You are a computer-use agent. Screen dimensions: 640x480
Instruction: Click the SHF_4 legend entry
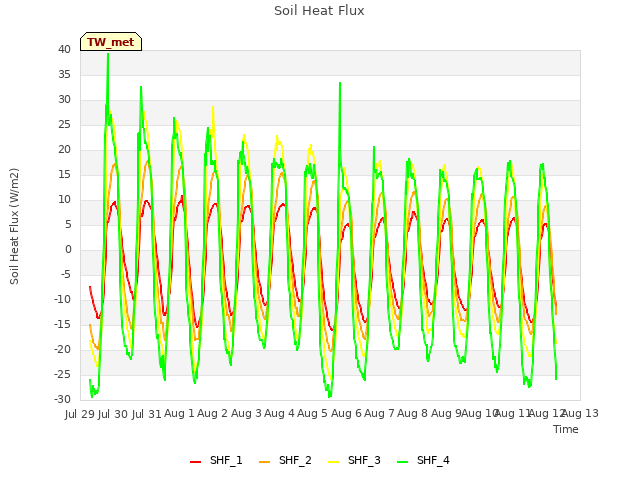click(423, 460)
